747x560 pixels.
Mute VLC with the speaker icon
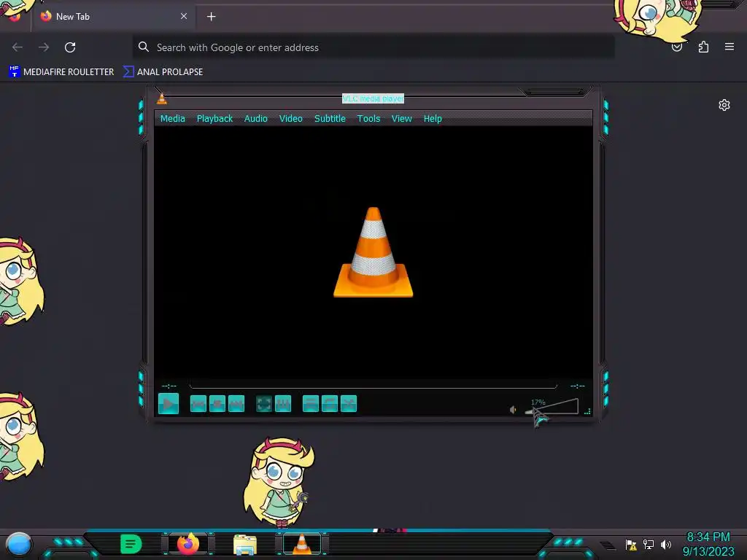point(513,410)
